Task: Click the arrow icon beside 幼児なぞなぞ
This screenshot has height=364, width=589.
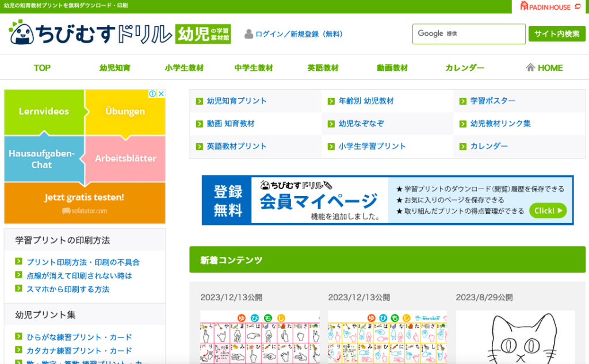Action: point(331,124)
